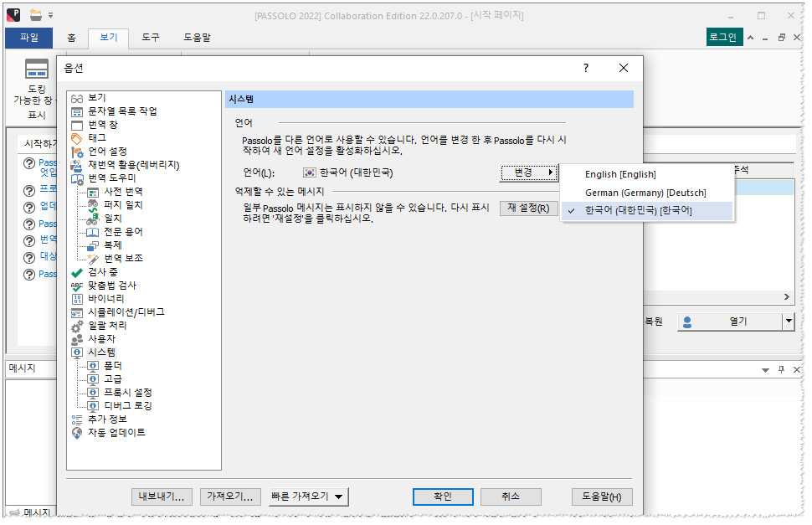The height and width of the screenshot is (525, 812).
Task: Click the 바이너리 icon
Action: pyautogui.click(x=77, y=300)
